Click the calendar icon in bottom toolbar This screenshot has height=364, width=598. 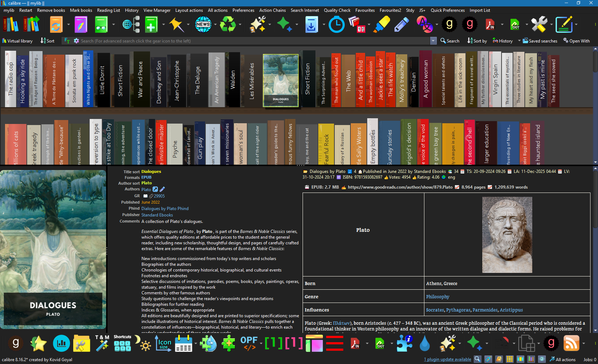184,343
